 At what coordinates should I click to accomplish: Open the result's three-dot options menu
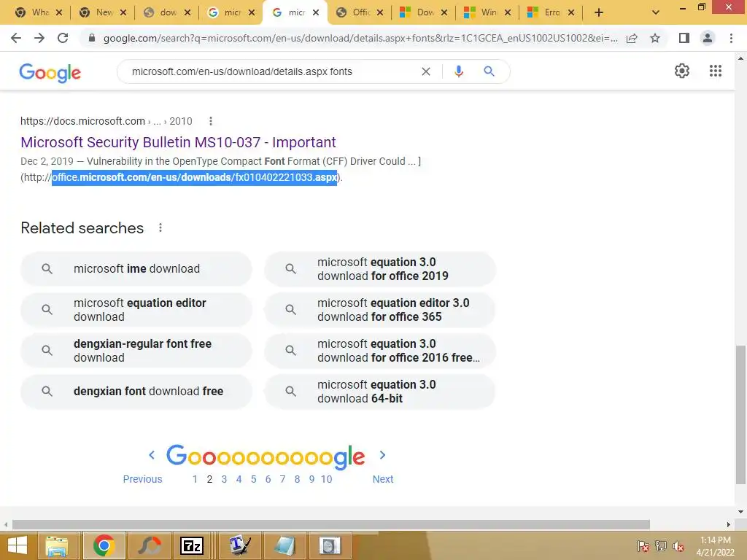click(x=211, y=121)
